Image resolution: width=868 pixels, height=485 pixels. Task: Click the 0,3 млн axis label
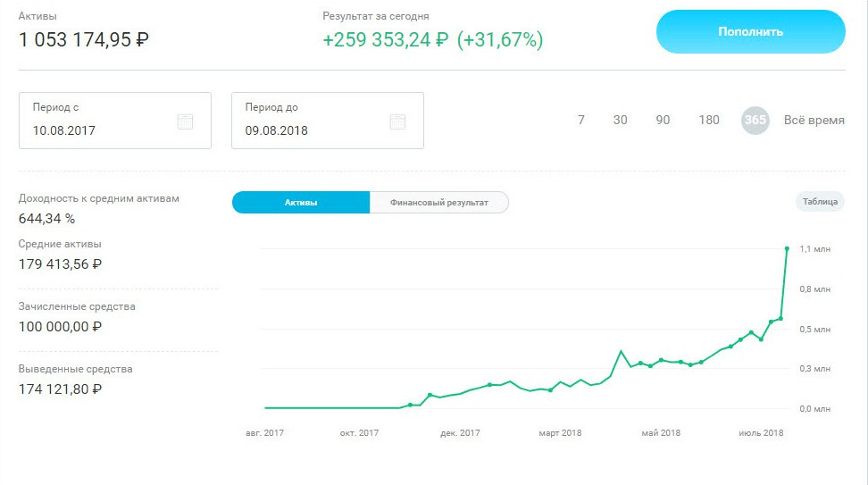tap(814, 369)
